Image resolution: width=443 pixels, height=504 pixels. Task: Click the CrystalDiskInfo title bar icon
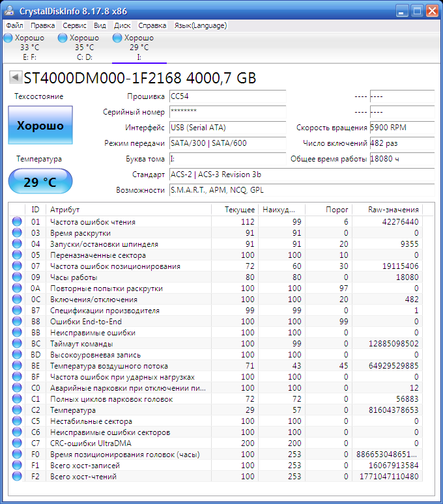tap(9, 11)
